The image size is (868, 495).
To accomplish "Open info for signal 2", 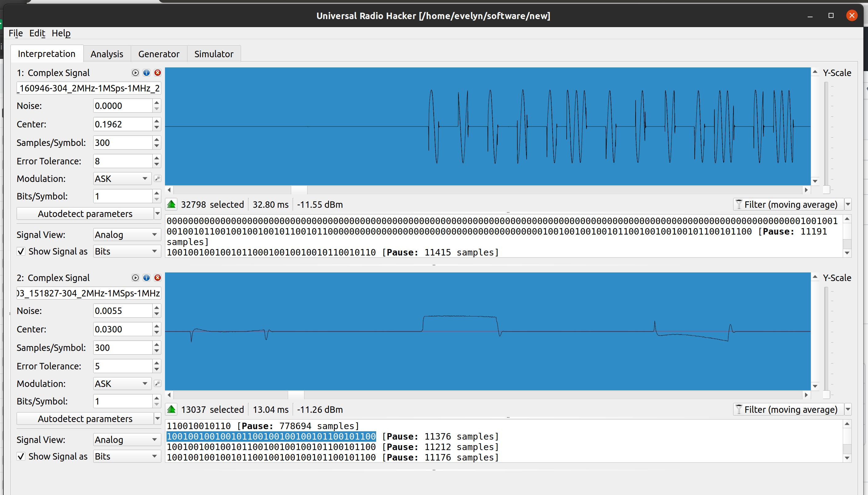I will point(147,277).
